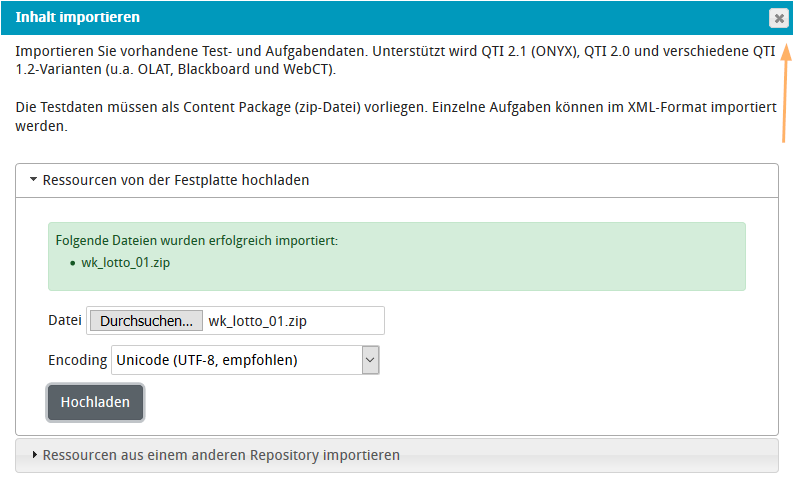Viewport: 793px width, 489px height.
Task: Click the Datei field label
Action: 65,321
